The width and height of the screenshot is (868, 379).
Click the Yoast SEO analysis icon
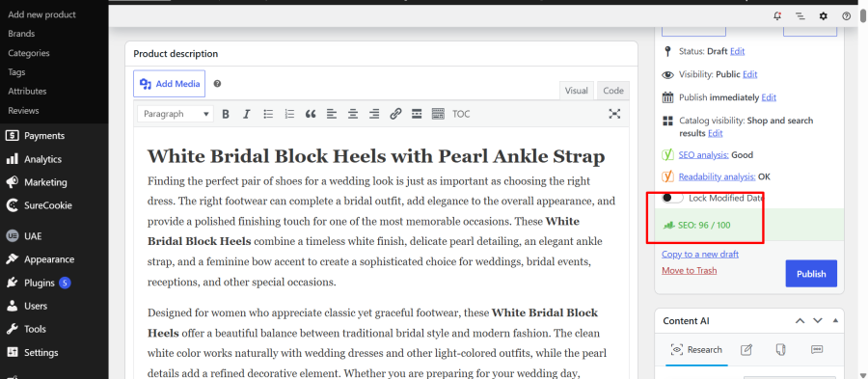pyautogui.click(x=667, y=155)
